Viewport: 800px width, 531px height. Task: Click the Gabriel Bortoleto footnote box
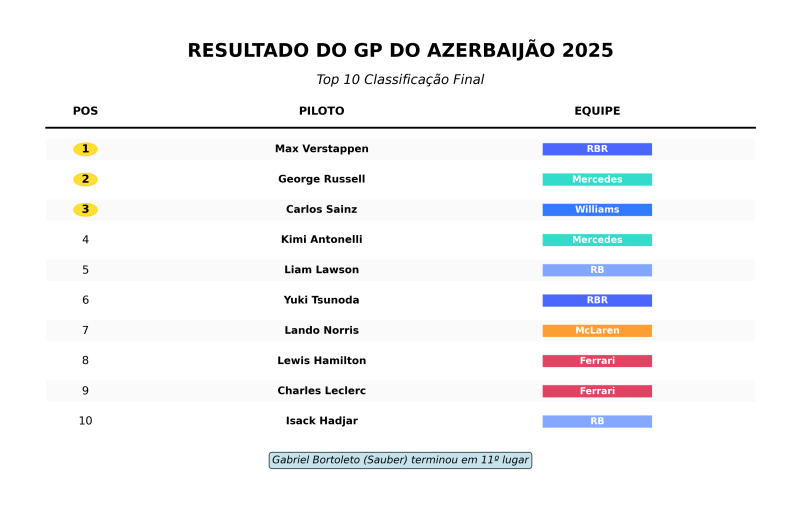pos(400,460)
